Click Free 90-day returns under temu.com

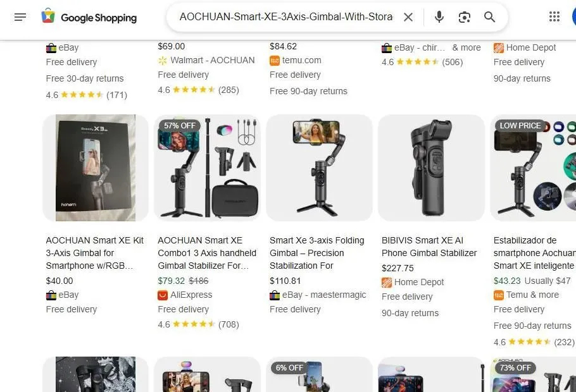click(x=309, y=91)
